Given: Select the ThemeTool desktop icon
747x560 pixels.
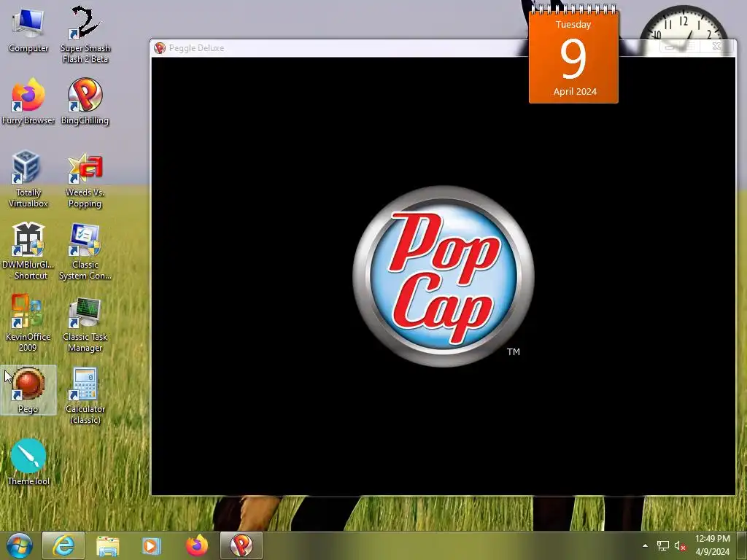Looking at the screenshot, I should (x=28, y=462).
